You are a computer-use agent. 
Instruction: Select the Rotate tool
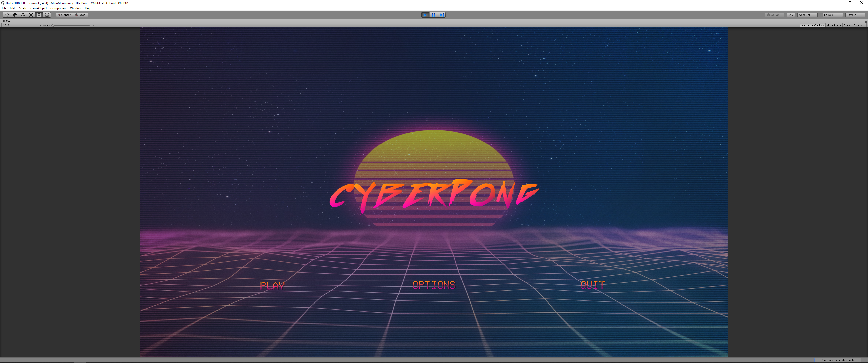[22, 15]
